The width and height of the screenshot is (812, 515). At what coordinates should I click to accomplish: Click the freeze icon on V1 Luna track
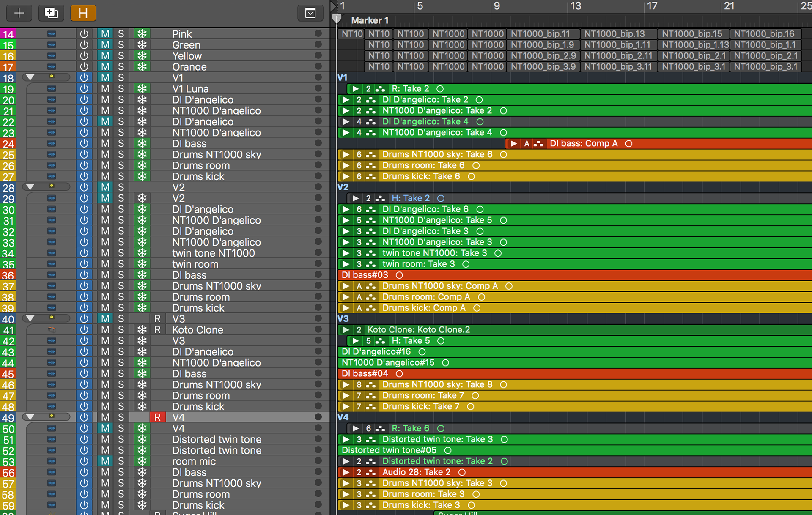point(142,89)
